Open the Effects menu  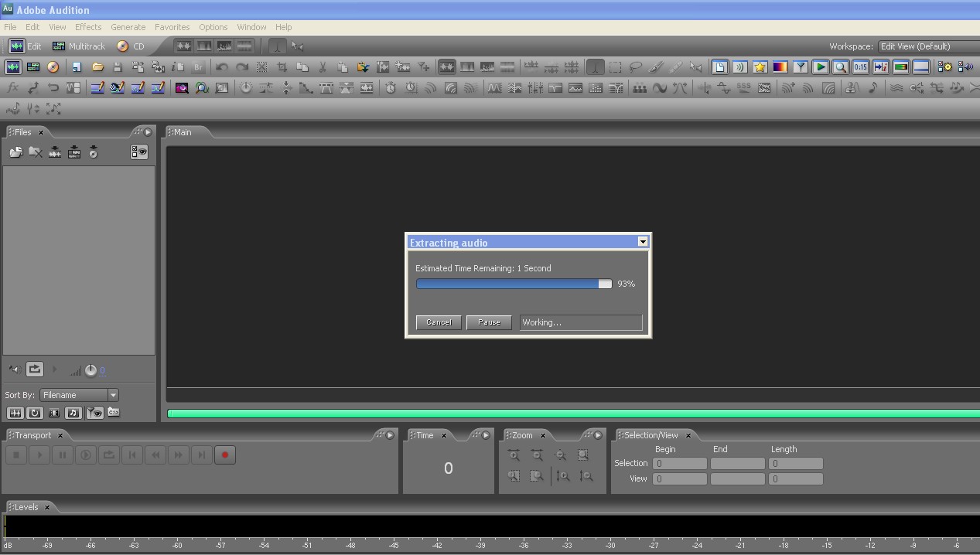pyautogui.click(x=88, y=27)
